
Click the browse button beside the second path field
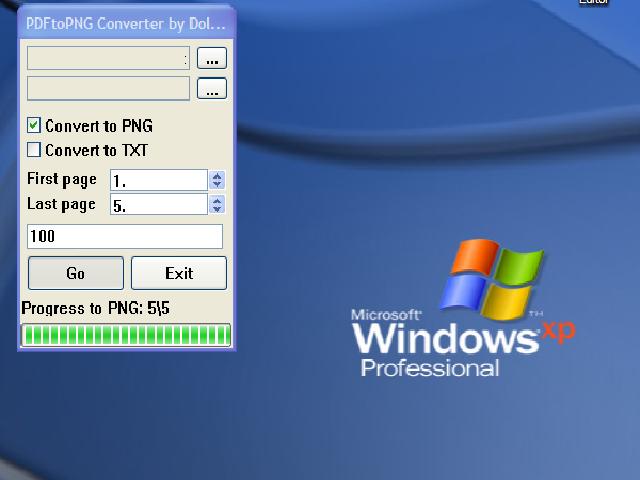point(212,88)
